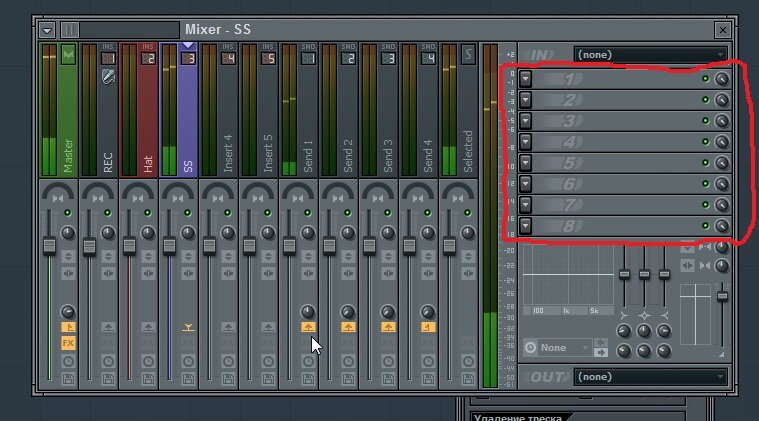Toggle the orange FX button on Master strip
Viewport: 759px width, 421px height.
68,344
